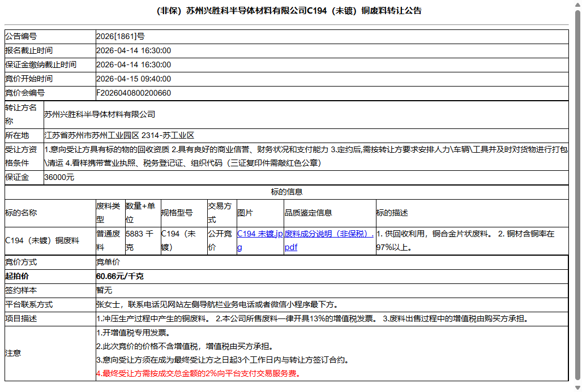Click the starting price 60.66元/千克

[119, 276]
